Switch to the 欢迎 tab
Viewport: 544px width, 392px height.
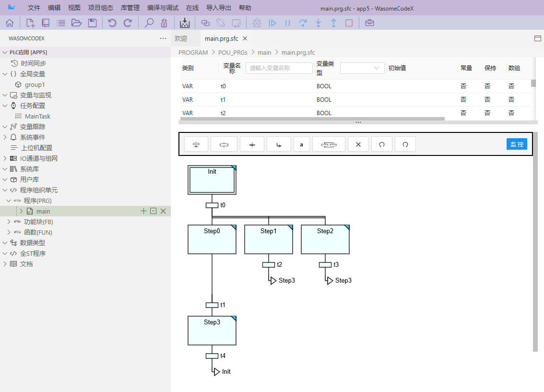tap(181, 38)
